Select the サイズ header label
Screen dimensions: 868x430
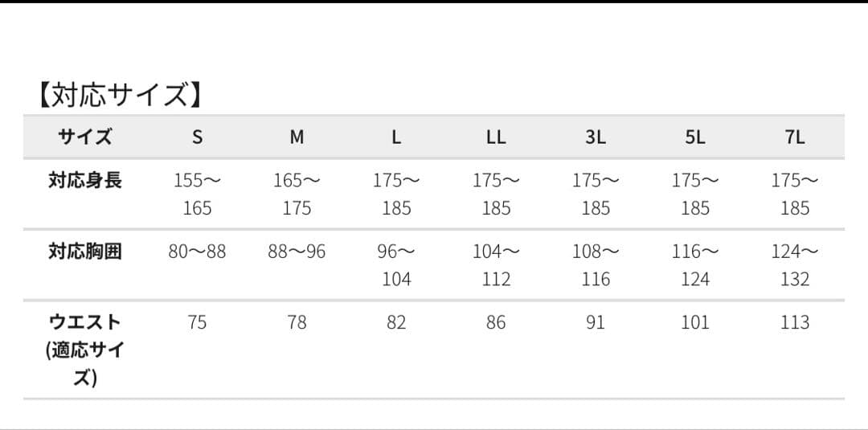tap(84, 137)
